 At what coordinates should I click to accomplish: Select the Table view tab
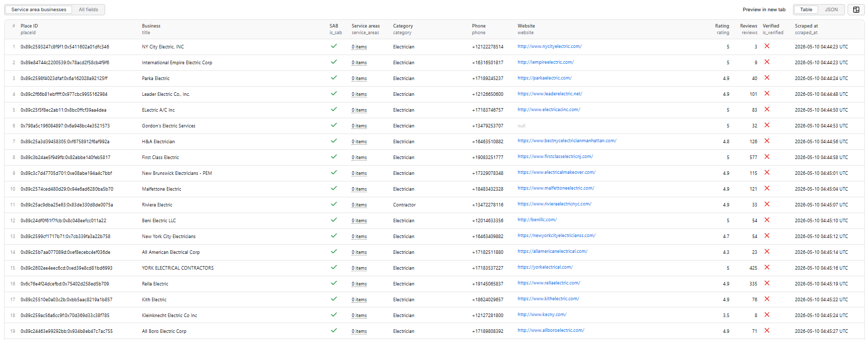point(806,10)
